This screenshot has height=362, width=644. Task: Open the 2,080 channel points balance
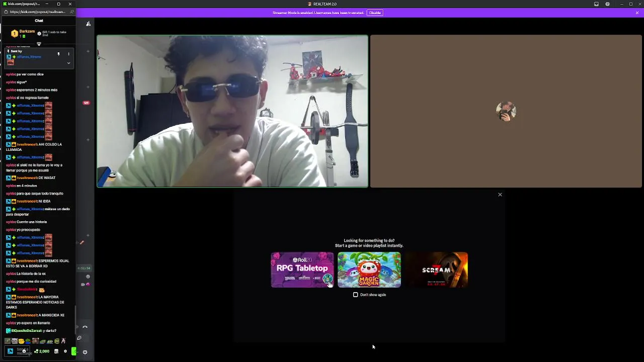tap(42, 351)
